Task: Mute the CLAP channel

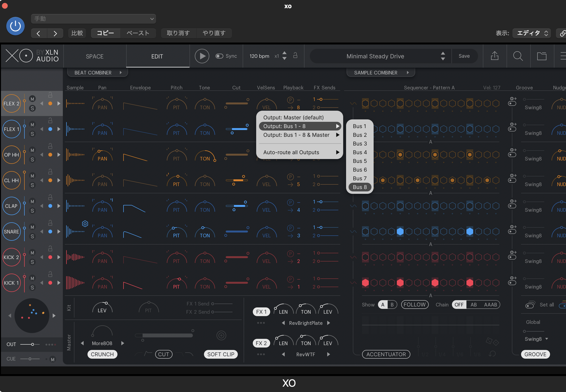Action: [32, 201]
